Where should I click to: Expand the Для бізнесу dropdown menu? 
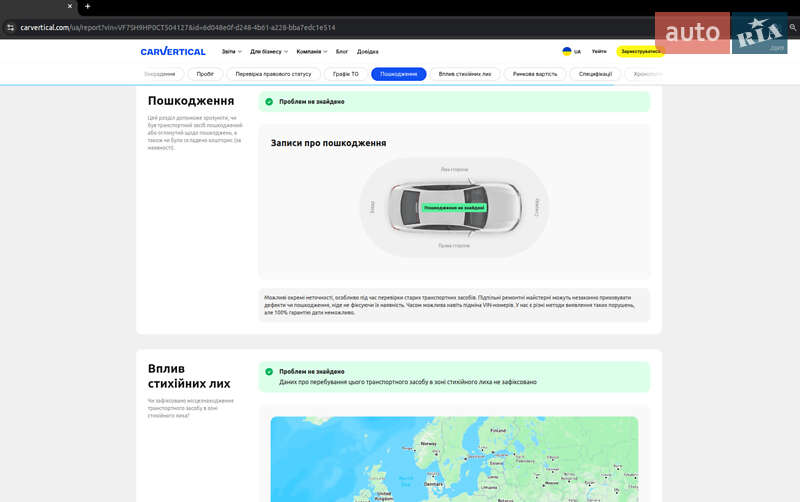269,52
